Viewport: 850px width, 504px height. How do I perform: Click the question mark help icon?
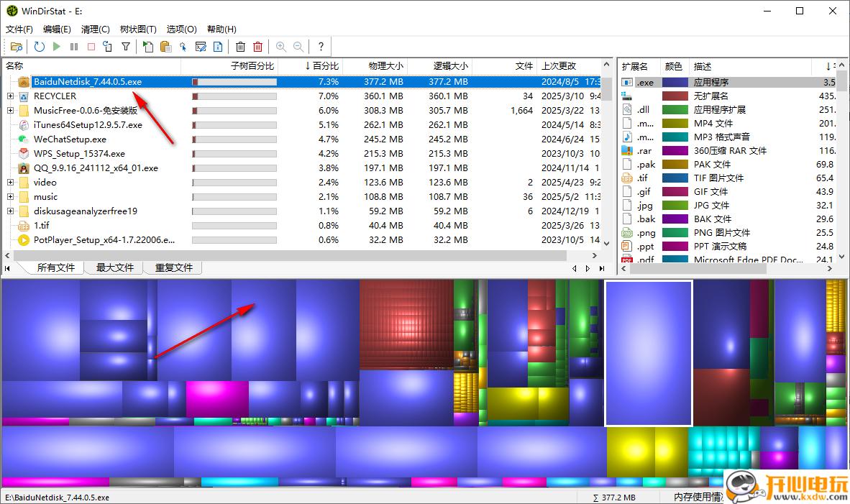[321, 47]
